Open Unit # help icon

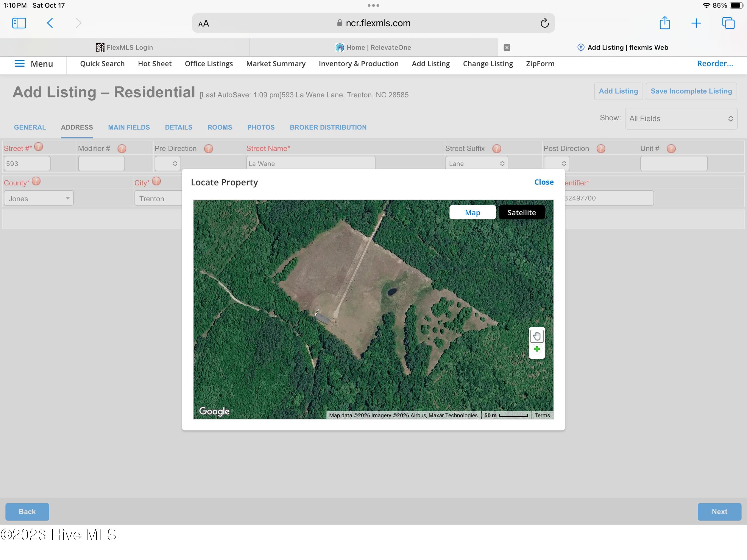click(x=671, y=149)
